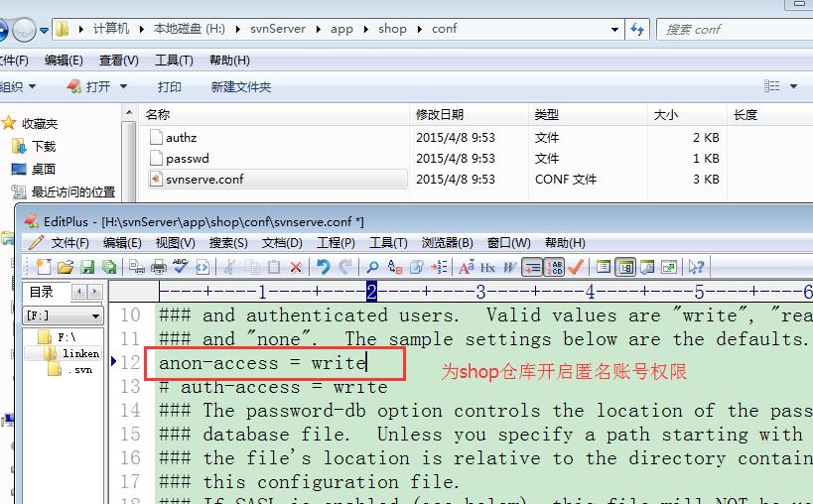
Task: Click the red X Delete icon
Action: click(x=296, y=267)
